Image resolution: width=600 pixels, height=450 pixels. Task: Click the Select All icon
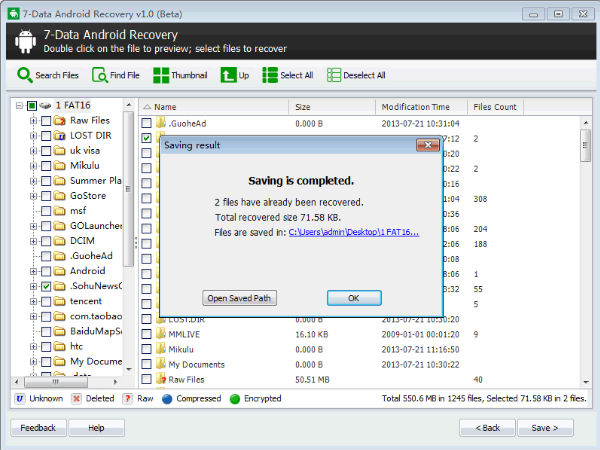pos(270,75)
